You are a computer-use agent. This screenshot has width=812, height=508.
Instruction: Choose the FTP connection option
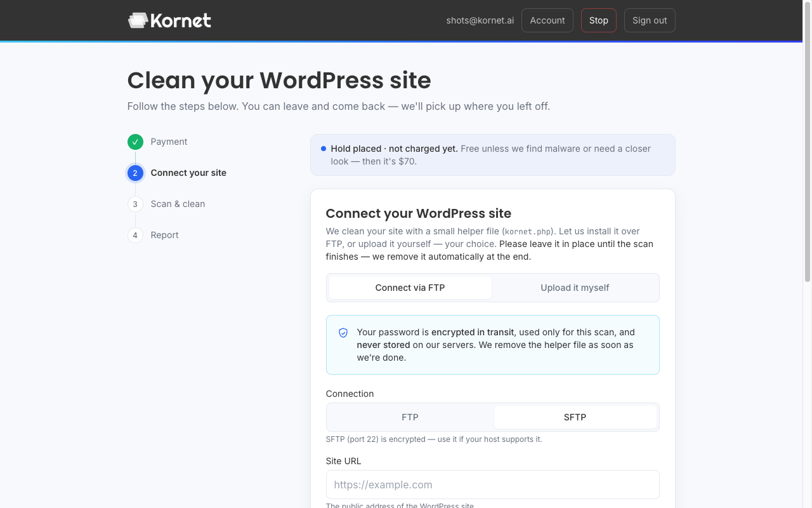point(410,417)
